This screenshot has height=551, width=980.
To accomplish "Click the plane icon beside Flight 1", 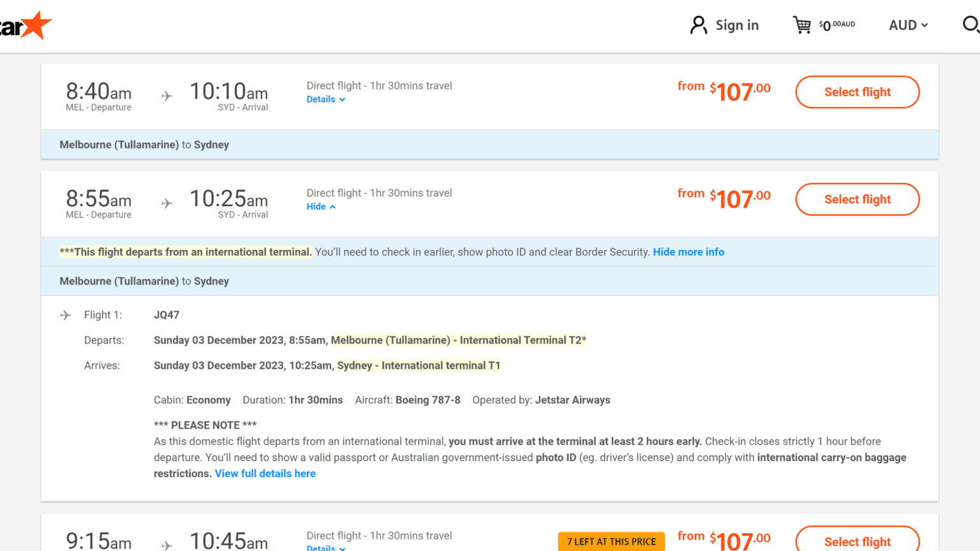I will pos(66,315).
